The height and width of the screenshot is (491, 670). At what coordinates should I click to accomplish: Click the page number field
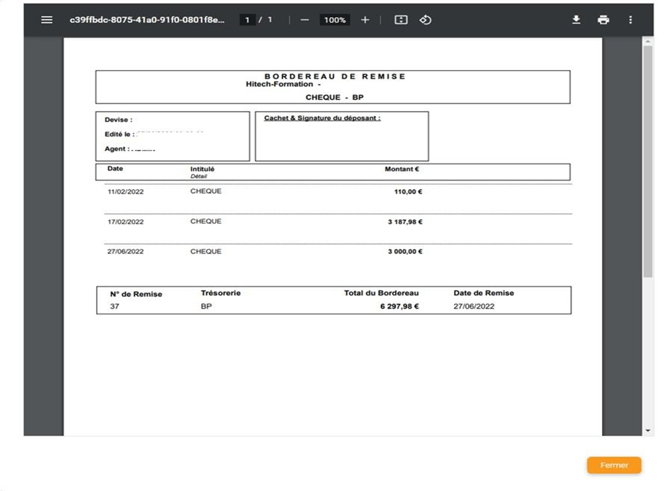click(x=247, y=20)
